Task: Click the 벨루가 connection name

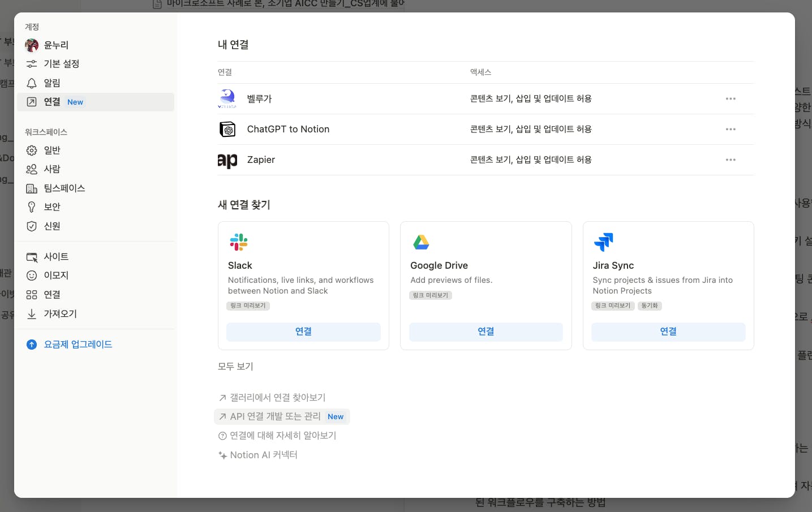Action: coord(259,98)
